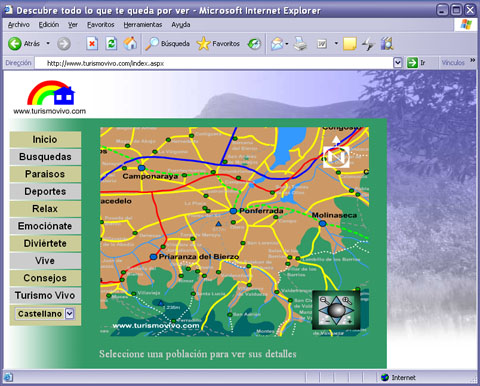Pan the map up with the top arrow

coord(336,300)
